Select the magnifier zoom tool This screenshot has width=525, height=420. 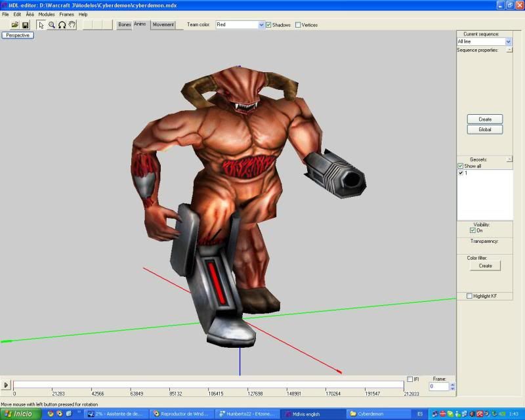tap(52, 25)
